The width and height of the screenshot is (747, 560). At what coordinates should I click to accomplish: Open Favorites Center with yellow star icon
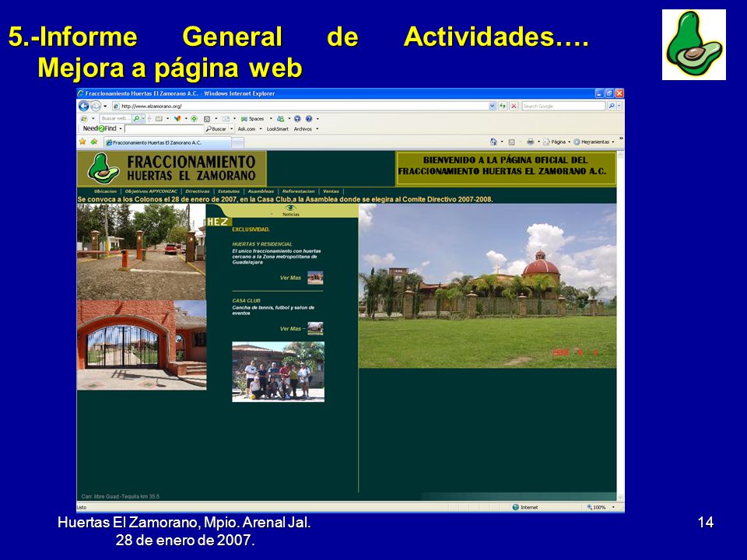[82, 142]
